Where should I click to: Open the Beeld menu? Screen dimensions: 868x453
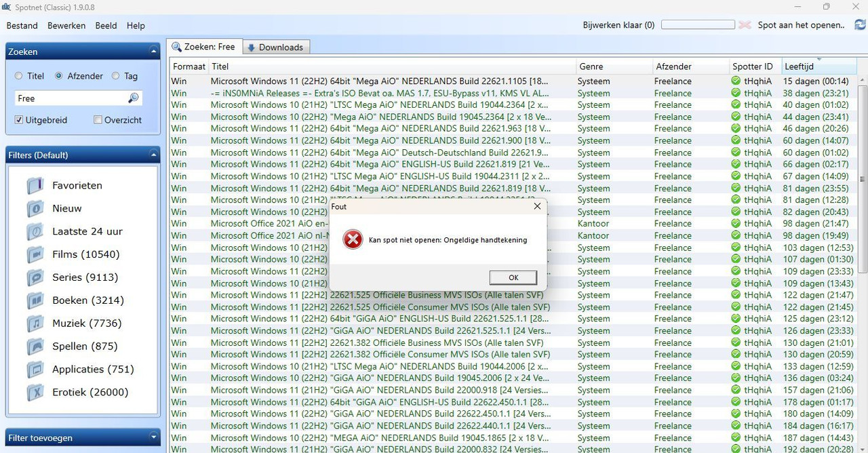pos(106,25)
